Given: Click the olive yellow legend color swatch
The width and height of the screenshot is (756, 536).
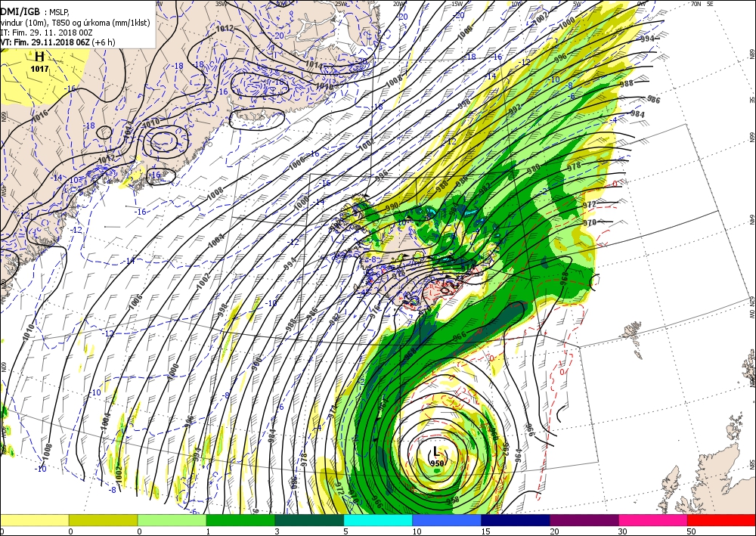Looking at the screenshot, I should [103, 520].
